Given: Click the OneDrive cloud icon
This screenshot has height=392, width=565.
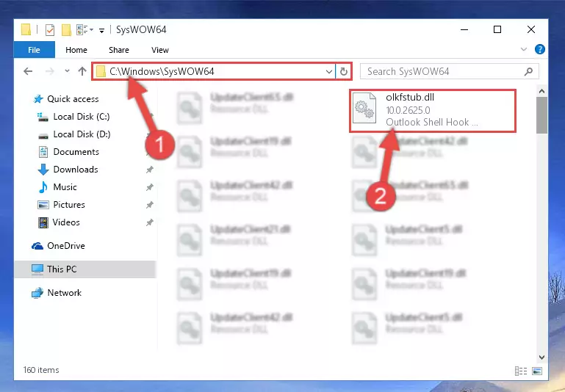Looking at the screenshot, I should point(37,246).
